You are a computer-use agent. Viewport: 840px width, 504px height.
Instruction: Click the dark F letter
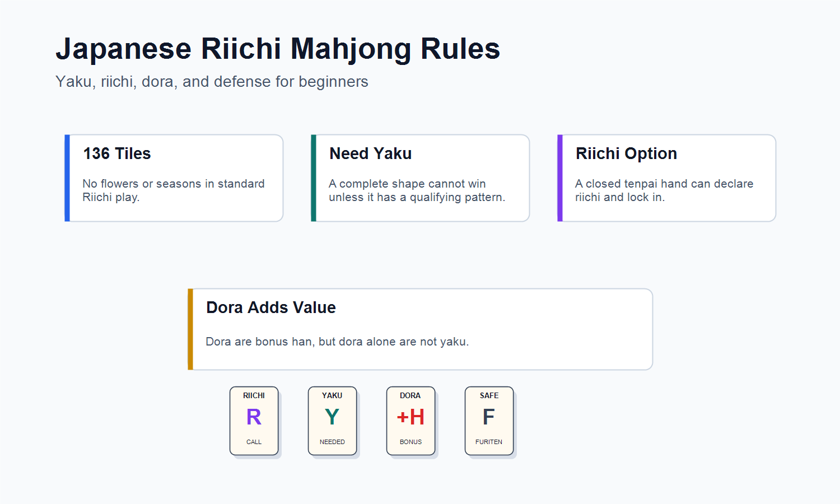(x=489, y=417)
